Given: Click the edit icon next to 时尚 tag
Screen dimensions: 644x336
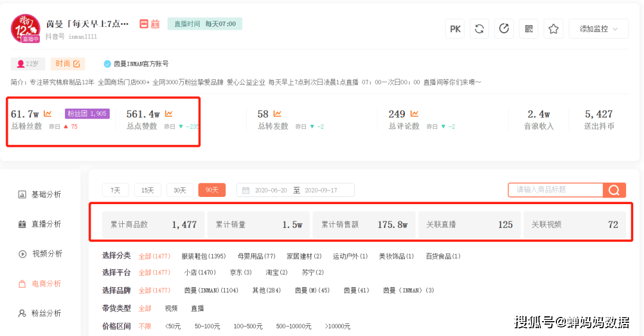Looking at the screenshot, I should (x=77, y=64).
